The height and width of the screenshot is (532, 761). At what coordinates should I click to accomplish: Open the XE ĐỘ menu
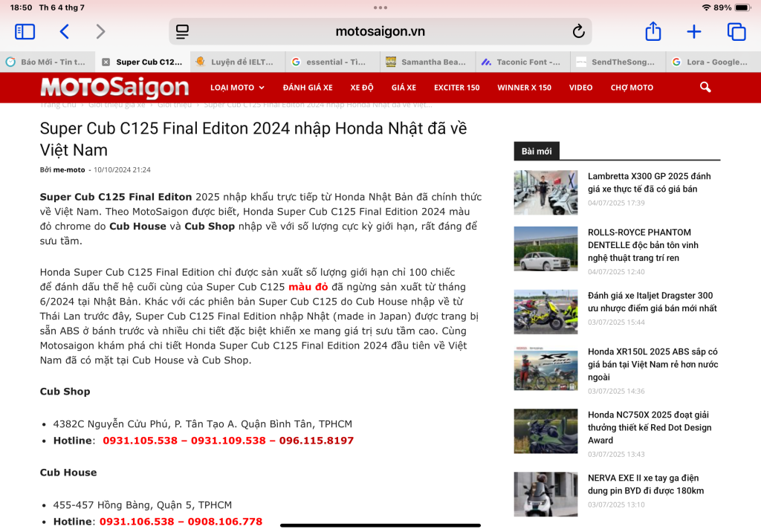362,88
